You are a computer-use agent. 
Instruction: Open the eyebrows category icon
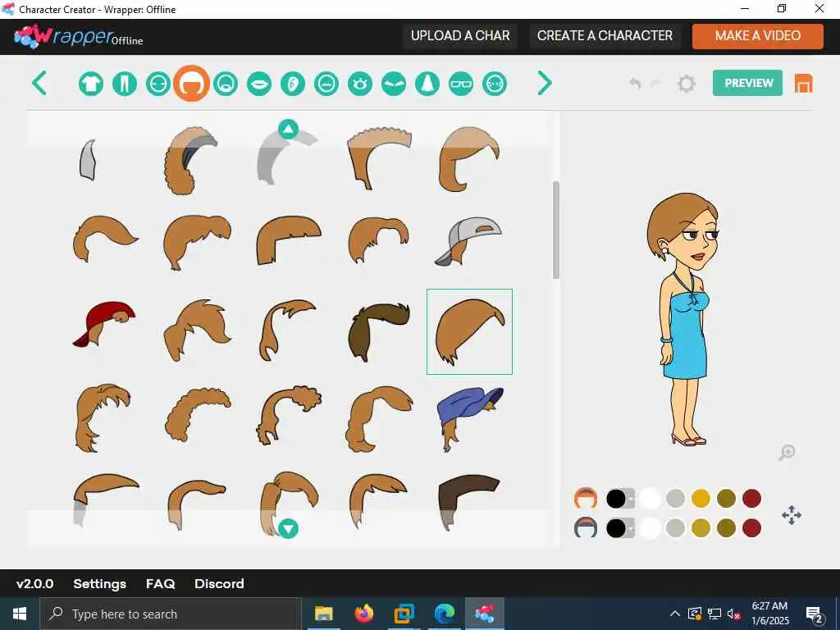(394, 84)
